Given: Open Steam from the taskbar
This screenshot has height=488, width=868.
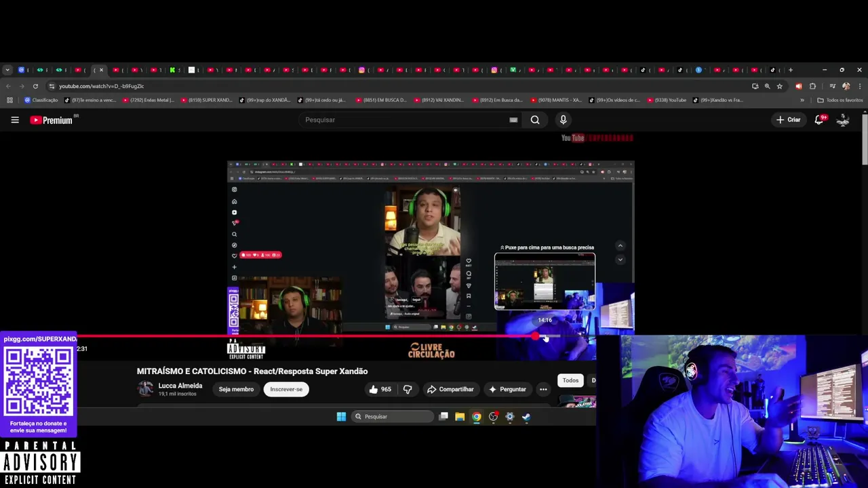Looking at the screenshot, I should pos(526,416).
